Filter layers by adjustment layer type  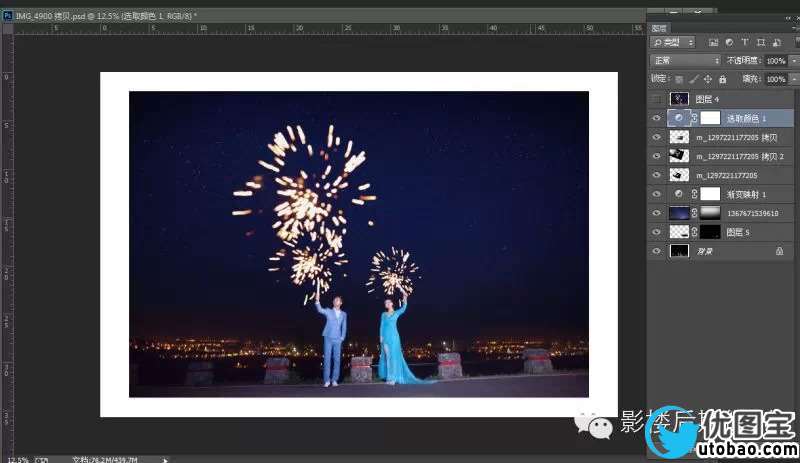(x=729, y=42)
